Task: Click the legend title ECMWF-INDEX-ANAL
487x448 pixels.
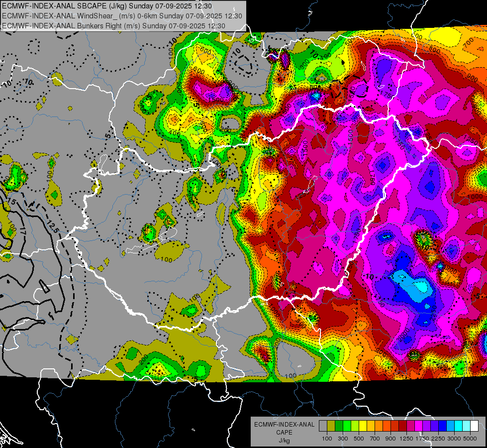Action: [x=284, y=425]
